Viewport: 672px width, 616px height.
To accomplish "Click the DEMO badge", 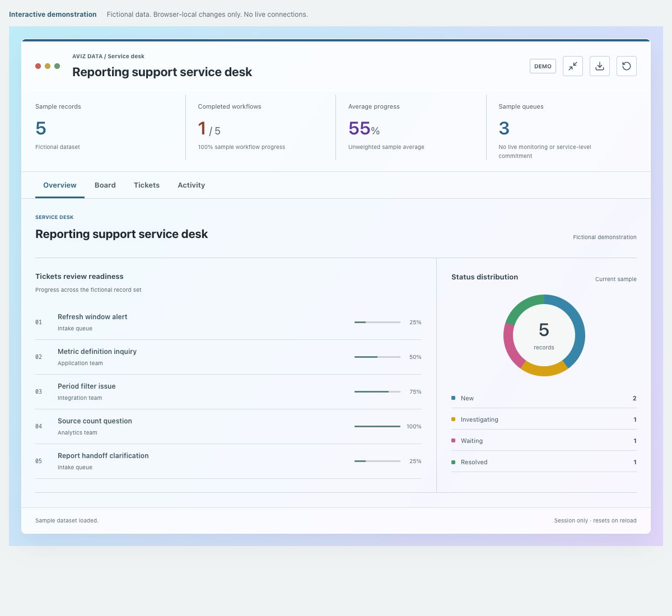I will (x=543, y=66).
